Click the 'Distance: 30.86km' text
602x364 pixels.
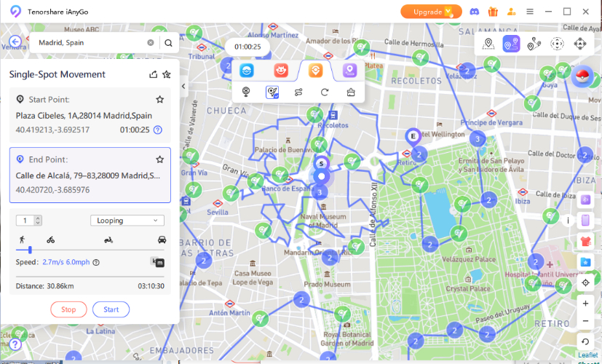pos(44,286)
